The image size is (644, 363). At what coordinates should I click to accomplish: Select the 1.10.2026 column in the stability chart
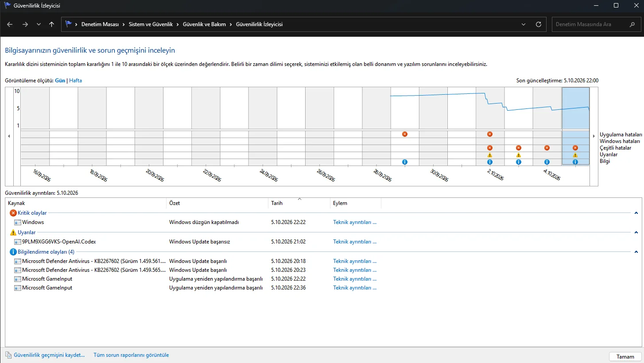[x=462, y=126]
